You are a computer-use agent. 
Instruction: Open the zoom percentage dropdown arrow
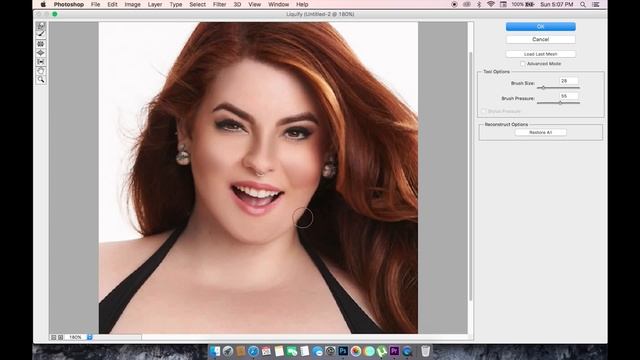click(x=89, y=337)
